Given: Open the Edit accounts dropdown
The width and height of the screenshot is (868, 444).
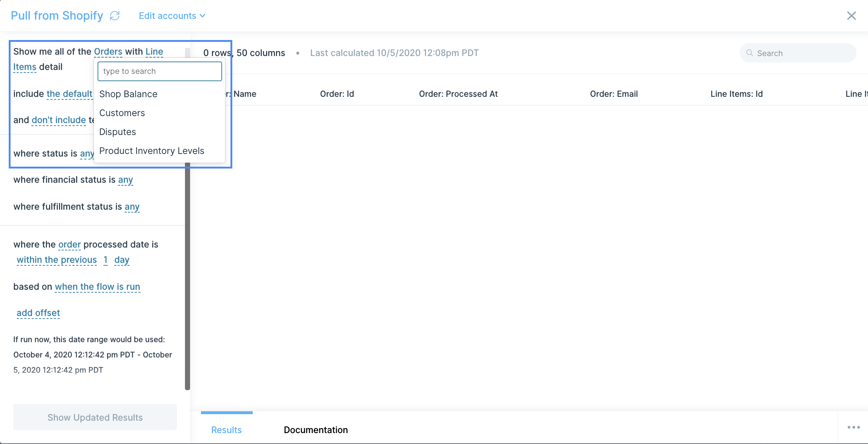Looking at the screenshot, I should pos(172,16).
